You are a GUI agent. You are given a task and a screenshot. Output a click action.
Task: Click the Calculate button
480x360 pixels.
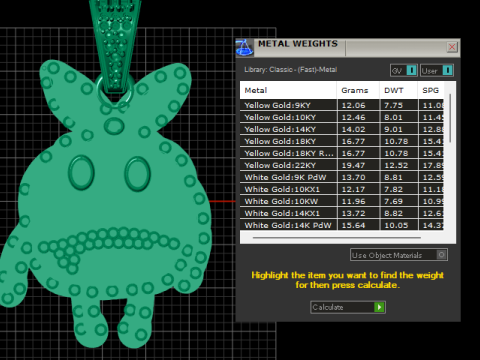[348, 307]
